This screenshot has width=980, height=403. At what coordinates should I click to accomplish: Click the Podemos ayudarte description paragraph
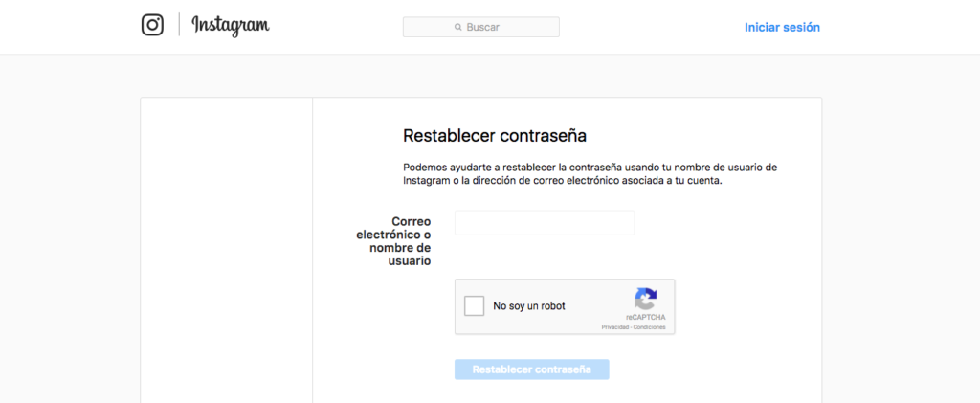(590, 174)
